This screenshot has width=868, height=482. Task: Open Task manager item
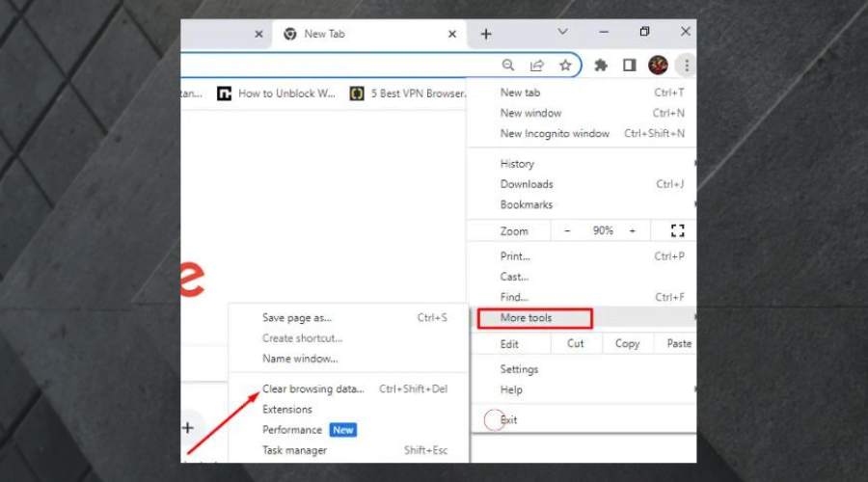point(349,450)
